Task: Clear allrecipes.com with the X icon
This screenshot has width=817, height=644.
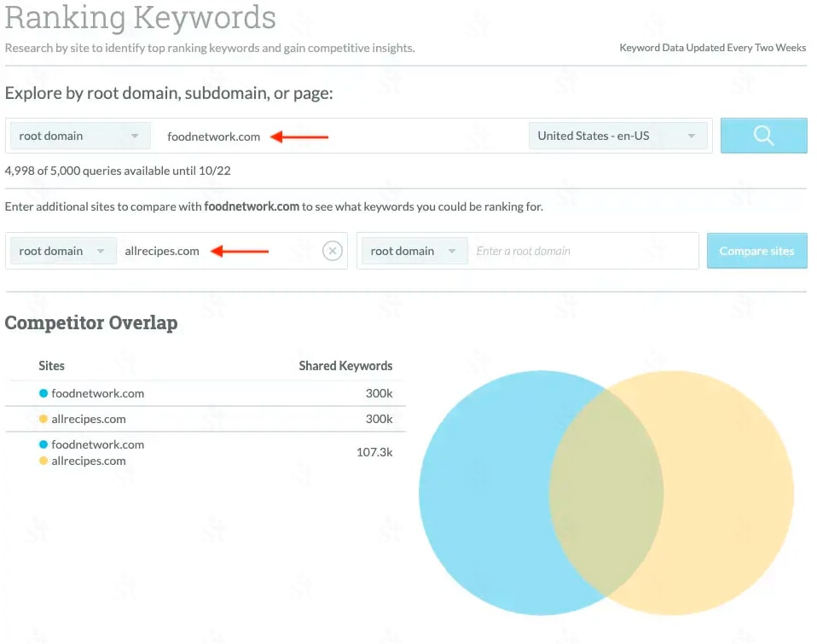Action: (333, 251)
